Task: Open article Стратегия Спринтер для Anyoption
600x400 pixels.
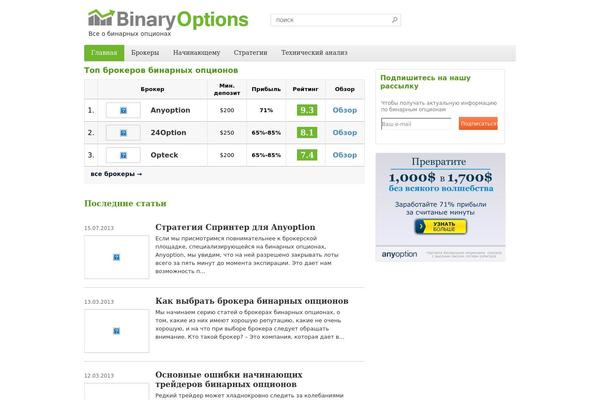Action: click(235, 227)
